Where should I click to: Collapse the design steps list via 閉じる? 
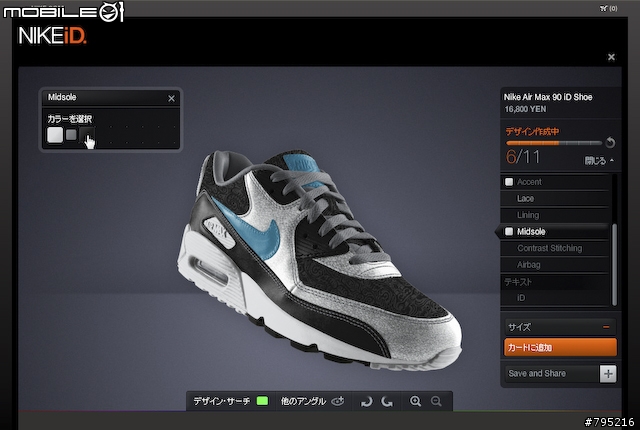pos(599,161)
